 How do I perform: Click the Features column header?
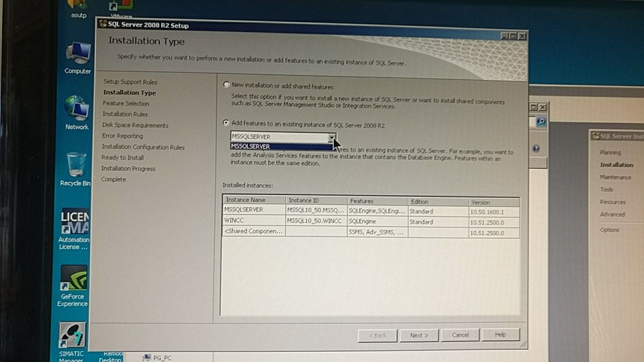pyautogui.click(x=377, y=201)
